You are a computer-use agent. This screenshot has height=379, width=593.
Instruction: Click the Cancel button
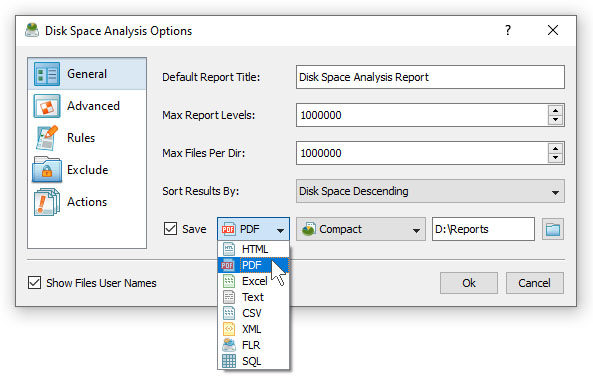[534, 283]
